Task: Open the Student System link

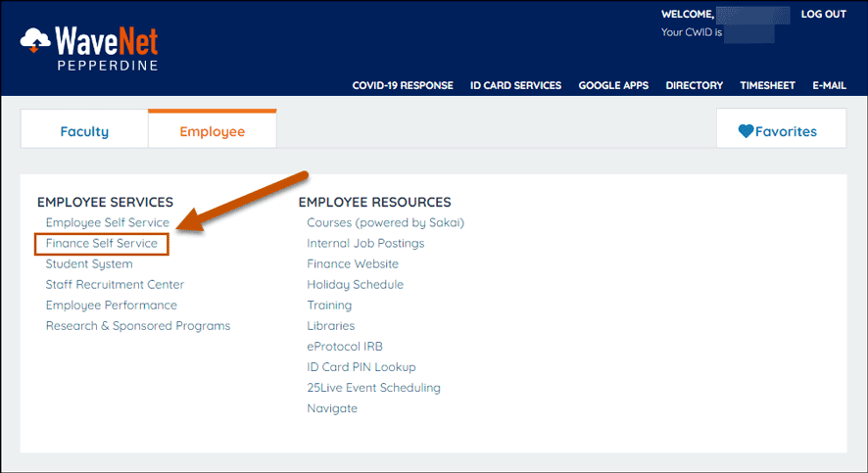Action: click(x=89, y=264)
